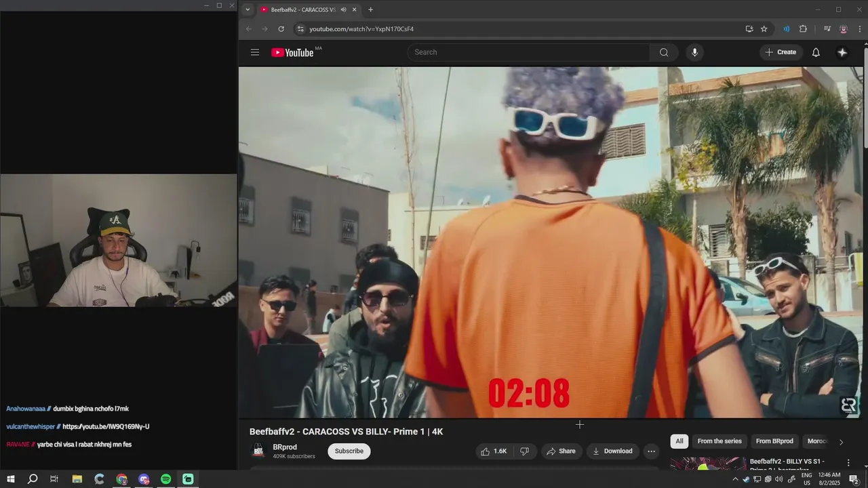Install the YouTube app from the address bar icon
This screenshot has height=488, width=868.
pos(749,29)
